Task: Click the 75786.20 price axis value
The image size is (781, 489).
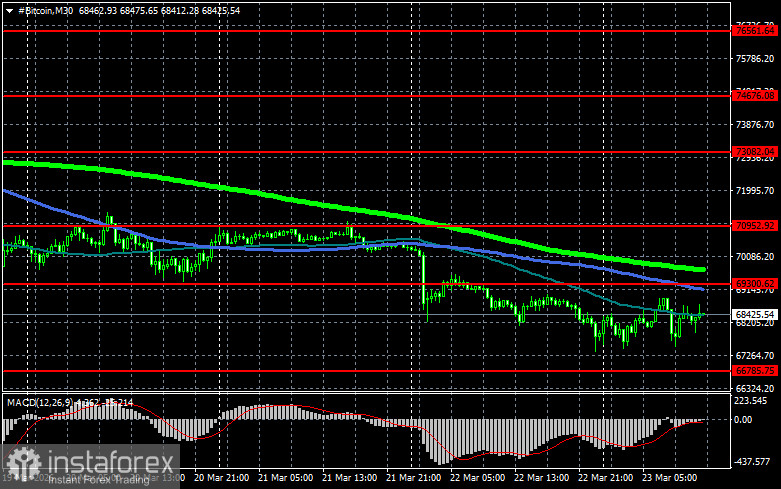Action: (x=755, y=59)
